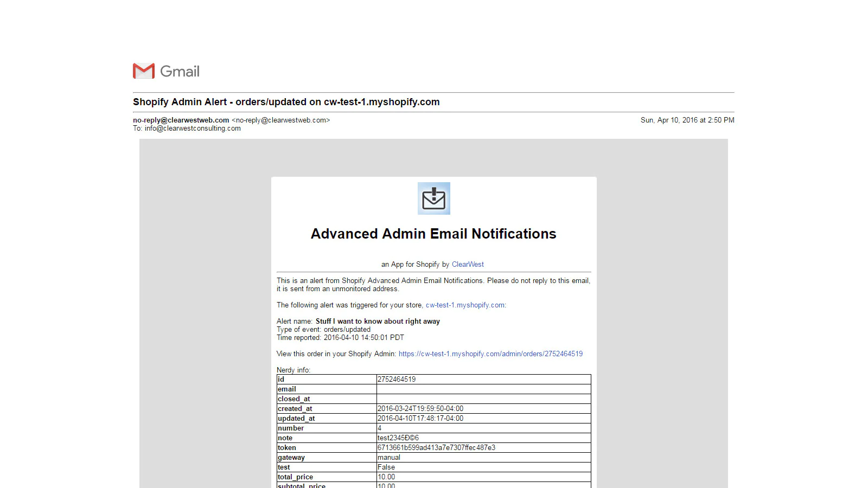Click the 'closed_at' row label

click(294, 399)
